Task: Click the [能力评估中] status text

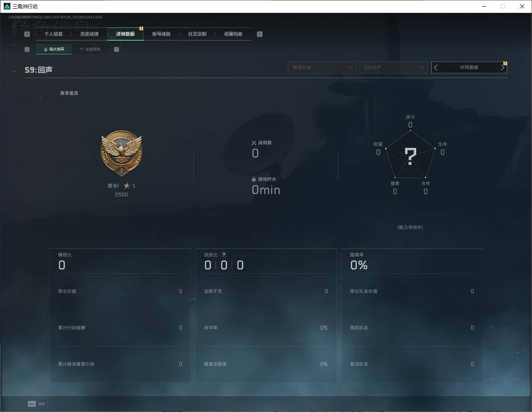Action: click(x=410, y=227)
